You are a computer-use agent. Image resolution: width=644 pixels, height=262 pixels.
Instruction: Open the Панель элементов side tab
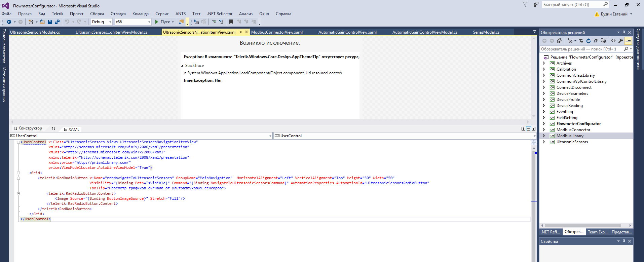coord(4,46)
